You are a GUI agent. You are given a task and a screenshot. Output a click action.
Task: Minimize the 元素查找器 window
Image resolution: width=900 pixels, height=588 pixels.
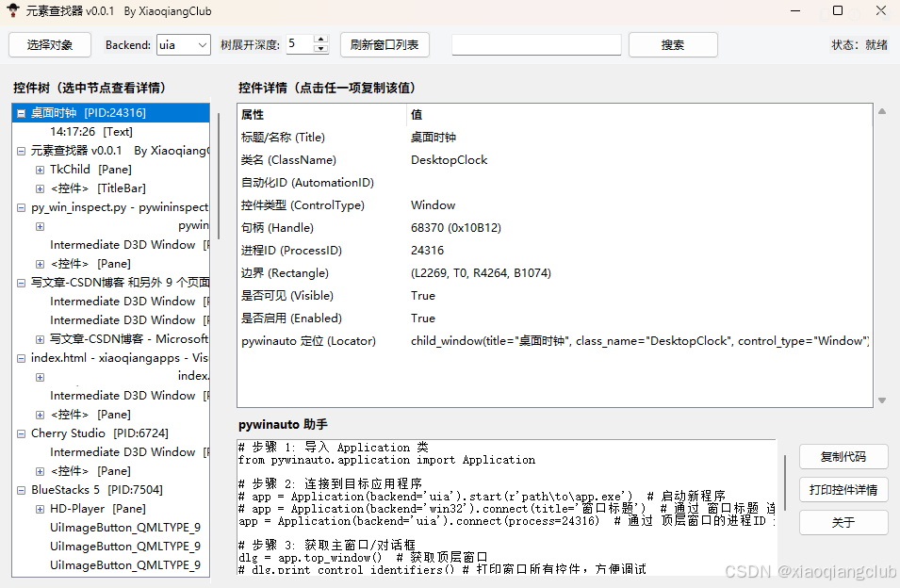point(795,10)
